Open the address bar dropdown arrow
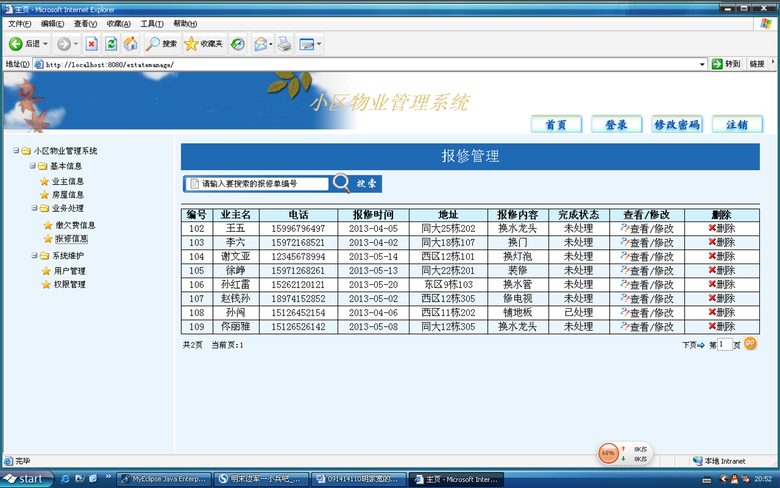 [x=702, y=64]
